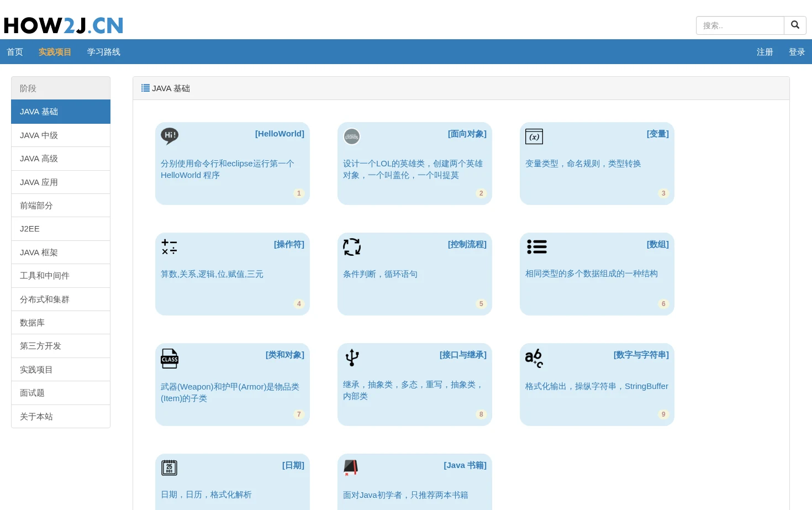Click the list icon beside JAVA 基础 header

point(145,88)
